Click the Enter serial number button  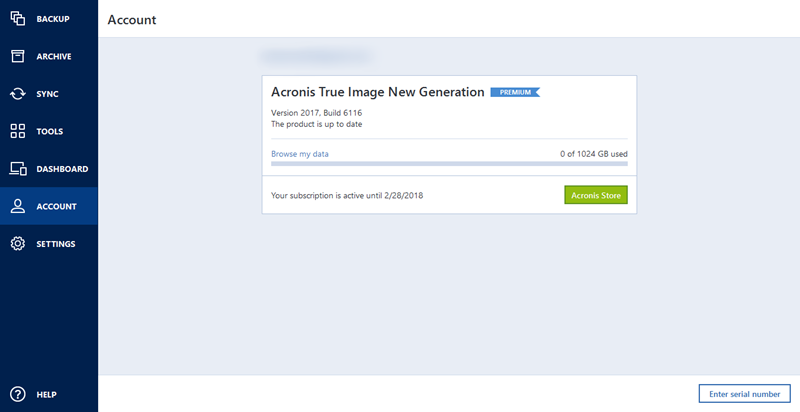click(x=745, y=394)
